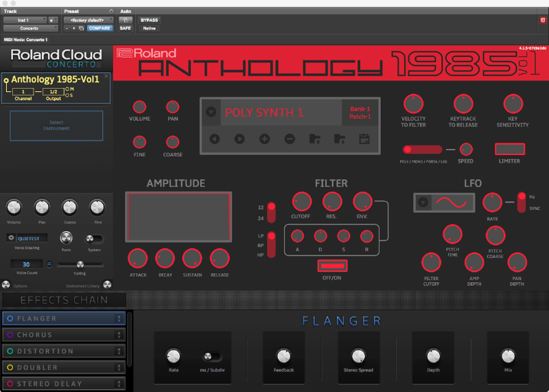549x392 pixels.
Task: Toggle the LFO Hz/SYNC switch
Action: click(x=522, y=203)
